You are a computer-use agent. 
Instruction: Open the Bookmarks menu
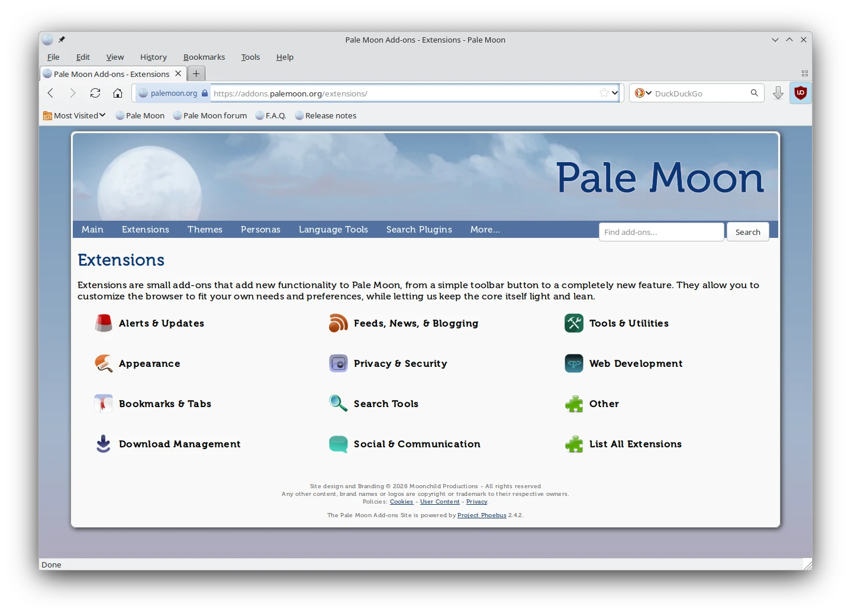click(x=204, y=57)
